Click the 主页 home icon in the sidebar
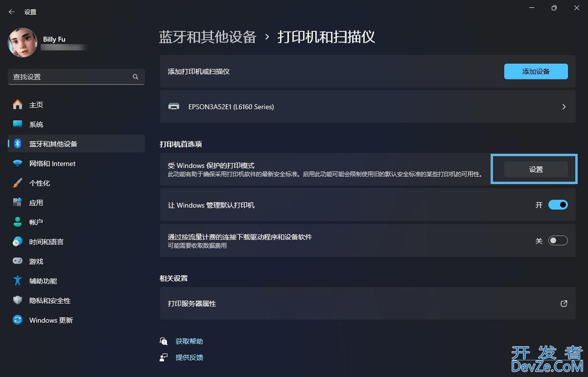Image resolution: width=588 pixels, height=377 pixels. pos(18,105)
